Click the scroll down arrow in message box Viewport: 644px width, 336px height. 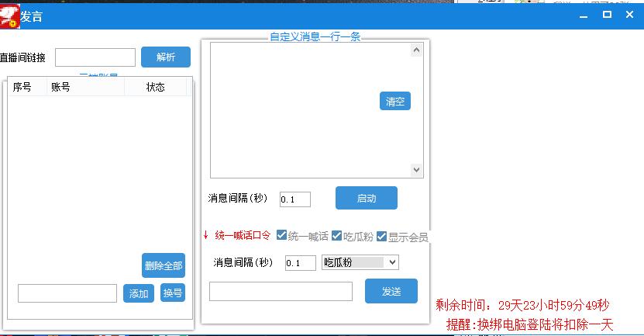416,169
